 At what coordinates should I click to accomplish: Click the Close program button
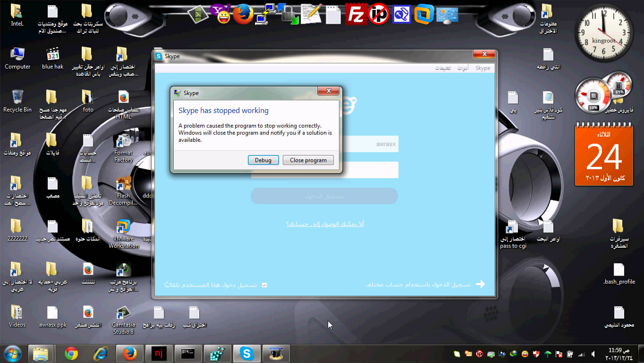[308, 160]
